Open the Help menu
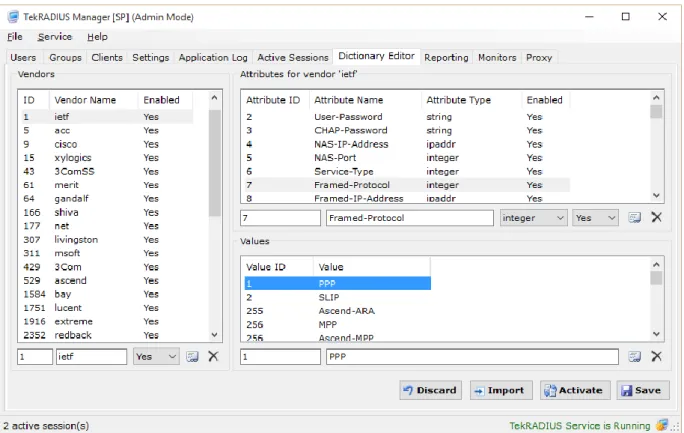 (97, 37)
